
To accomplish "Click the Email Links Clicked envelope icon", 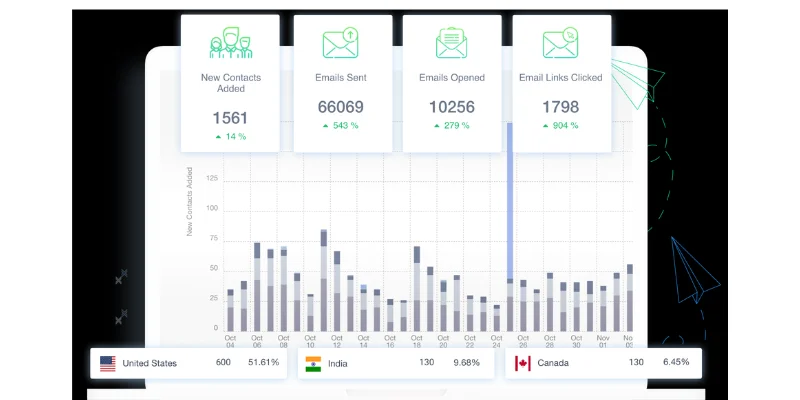I will [x=560, y=42].
